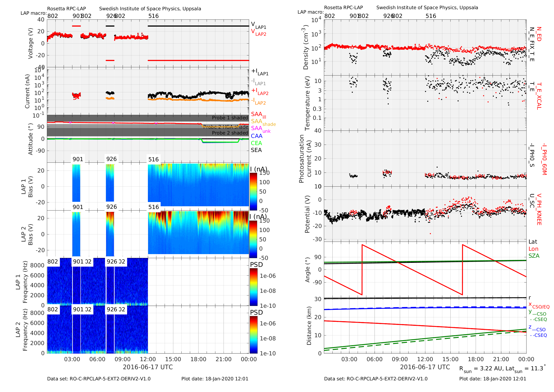This screenshot has width=554, height=392.
Task: Click the x_CSO/EQ legend label
Action: 539,305
